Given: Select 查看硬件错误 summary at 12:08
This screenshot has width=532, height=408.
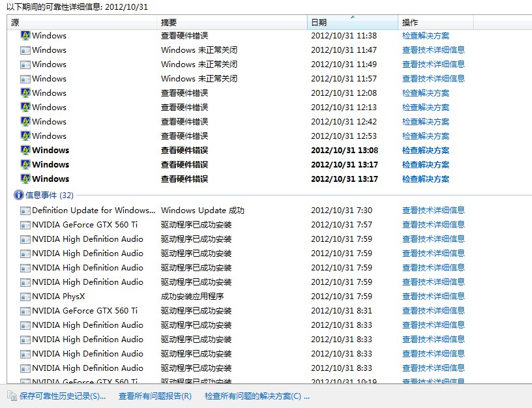Looking at the screenshot, I should [x=185, y=93].
